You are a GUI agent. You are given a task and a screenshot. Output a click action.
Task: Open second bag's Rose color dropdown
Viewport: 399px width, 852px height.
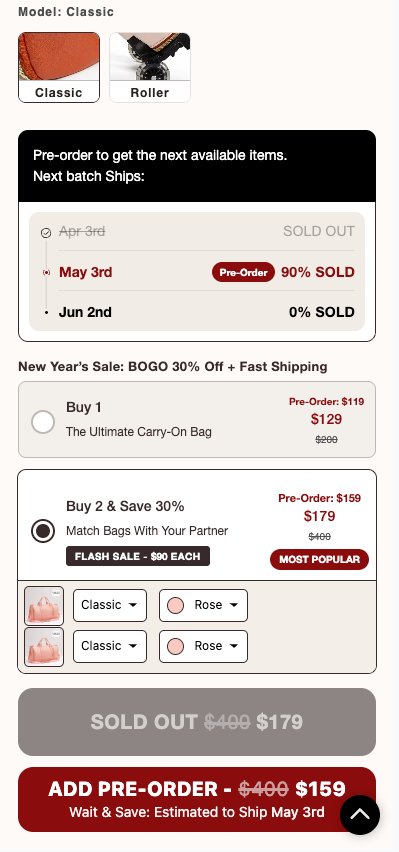[203, 646]
